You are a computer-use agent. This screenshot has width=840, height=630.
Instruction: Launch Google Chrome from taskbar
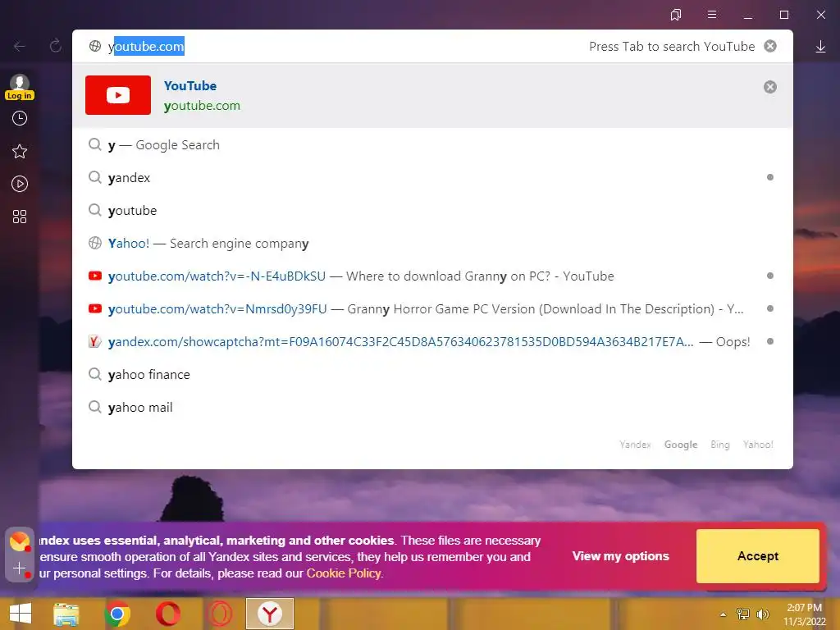pyautogui.click(x=117, y=614)
